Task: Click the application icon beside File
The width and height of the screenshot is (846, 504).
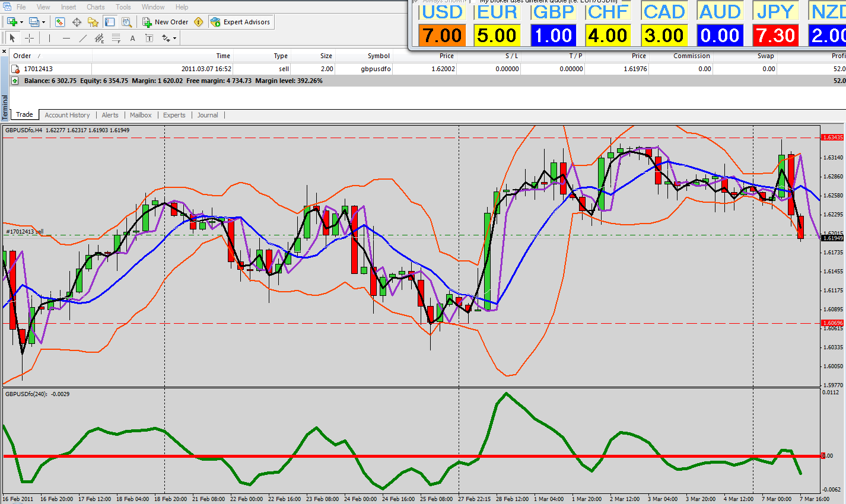Action: 6,7
